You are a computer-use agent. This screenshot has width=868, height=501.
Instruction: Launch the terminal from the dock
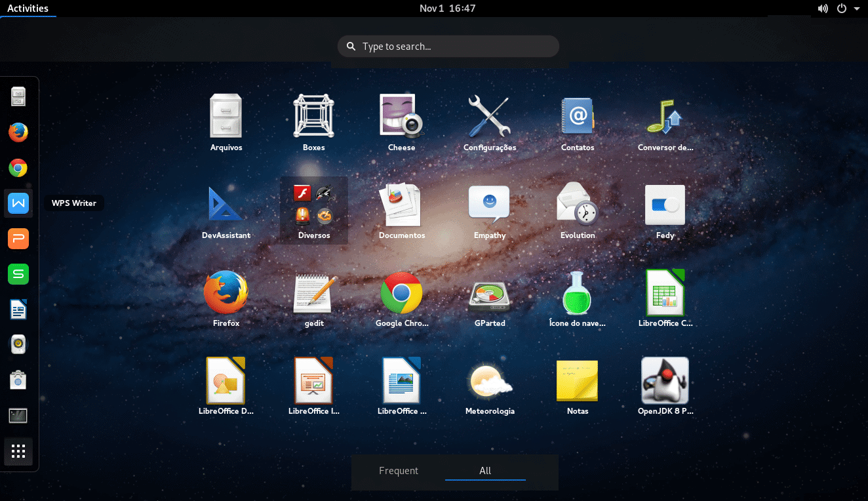point(18,415)
